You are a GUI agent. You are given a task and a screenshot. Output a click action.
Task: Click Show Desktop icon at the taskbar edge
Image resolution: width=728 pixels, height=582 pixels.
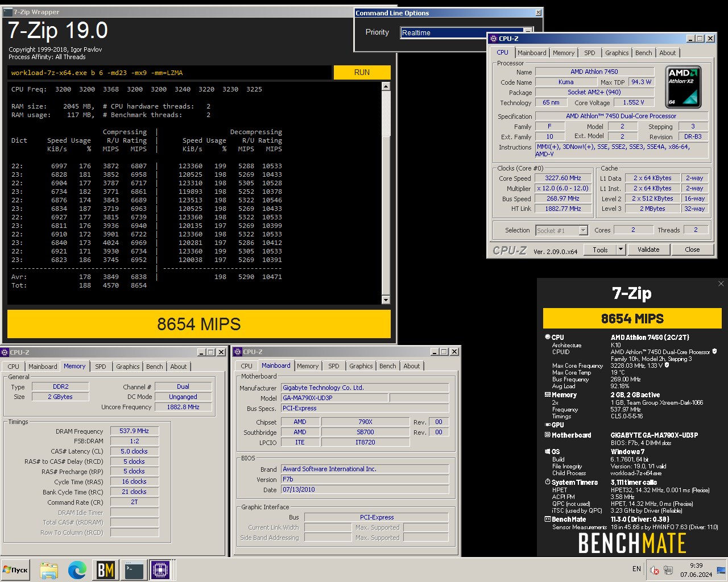pos(721,570)
